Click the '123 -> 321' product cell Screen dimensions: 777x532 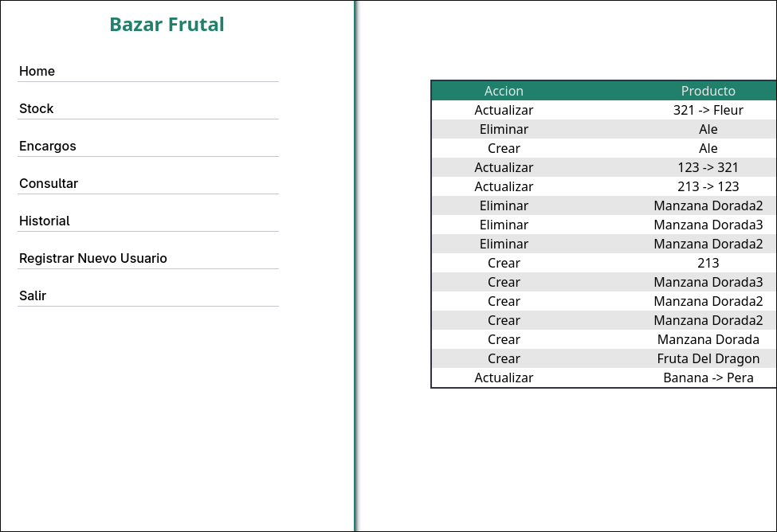(x=708, y=167)
